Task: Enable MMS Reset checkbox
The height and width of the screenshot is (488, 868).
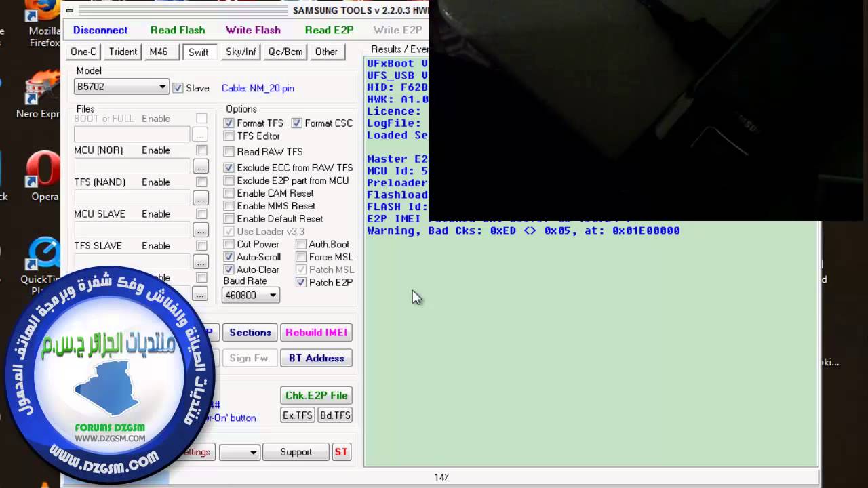Action: tap(229, 206)
